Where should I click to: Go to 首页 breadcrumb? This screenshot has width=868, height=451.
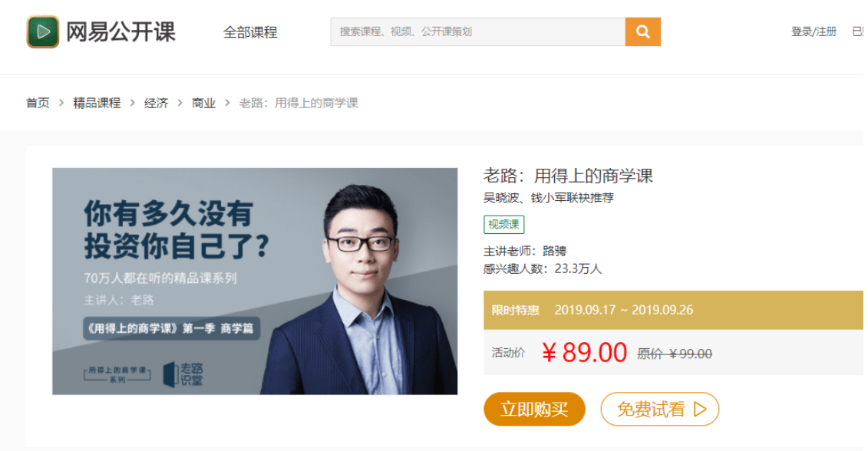click(38, 103)
